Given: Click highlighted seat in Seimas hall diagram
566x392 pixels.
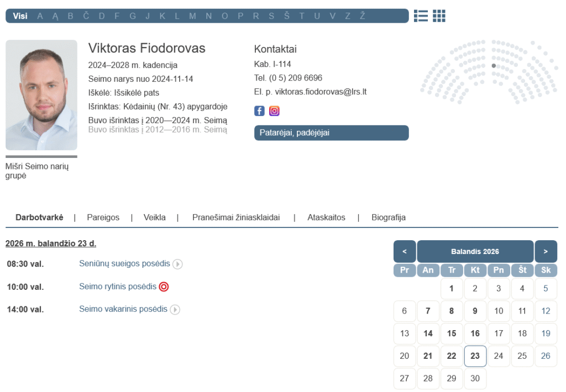Looking at the screenshot, I should (494, 66).
